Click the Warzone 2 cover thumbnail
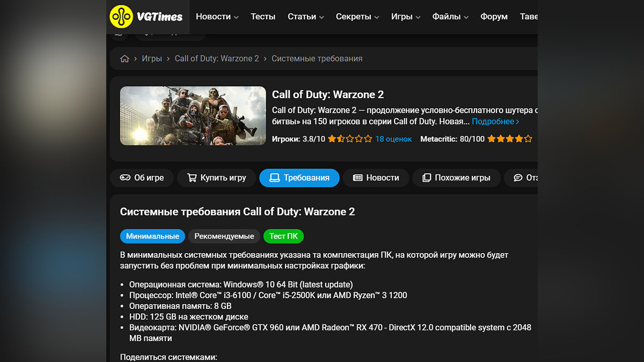The width and height of the screenshot is (644, 362). tap(193, 116)
